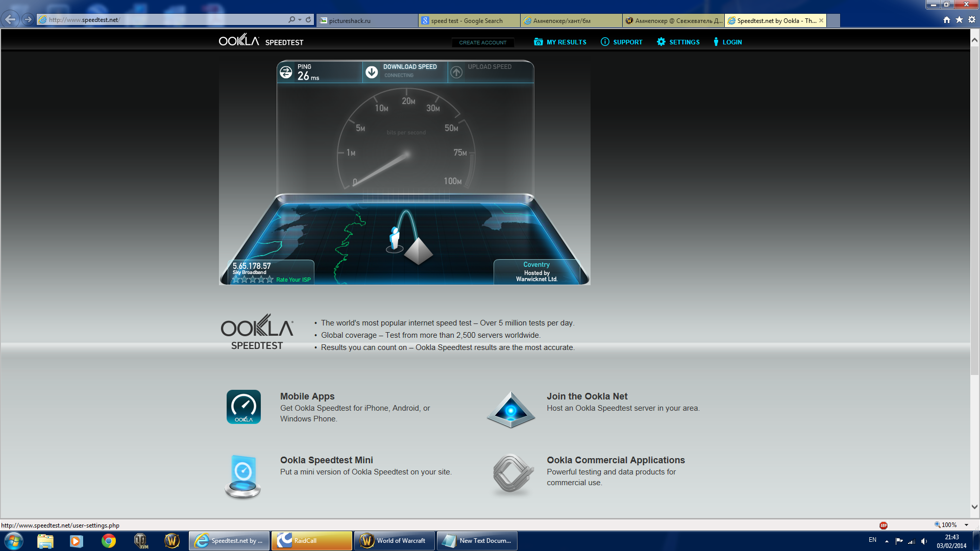Click the Ookla Commercial Applications icon
The height and width of the screenshot is (551, 980).
[512, 474]
